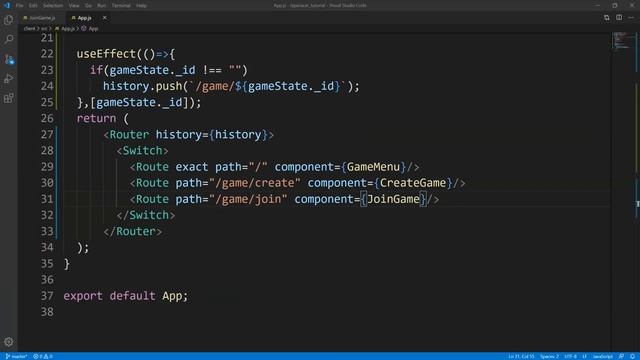The width and height of the screenshot is (640, 360).
Task: Select the JavaScript language mode
Action: (603, 356)
